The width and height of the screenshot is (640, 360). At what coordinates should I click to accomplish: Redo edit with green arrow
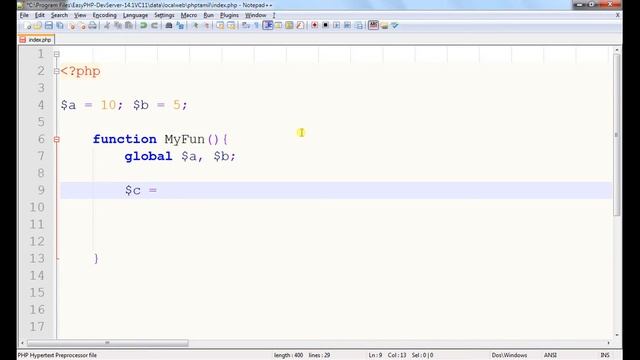tap(154, 26)
